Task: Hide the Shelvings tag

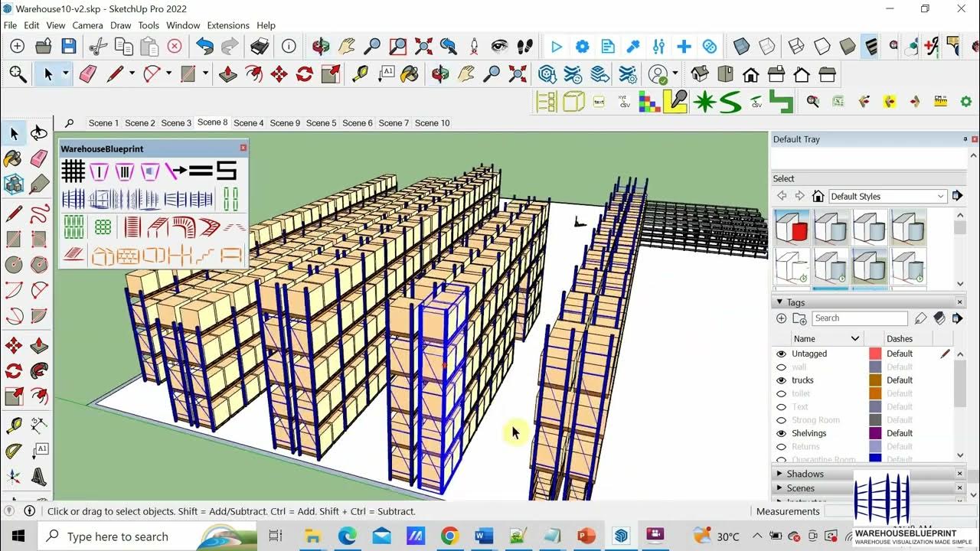Action: pos(781,433)
